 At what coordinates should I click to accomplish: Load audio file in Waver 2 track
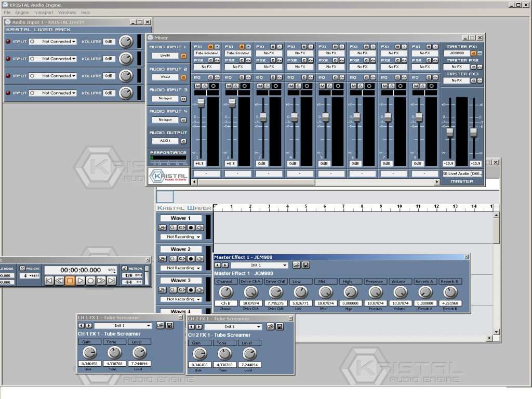click(163, 259)
